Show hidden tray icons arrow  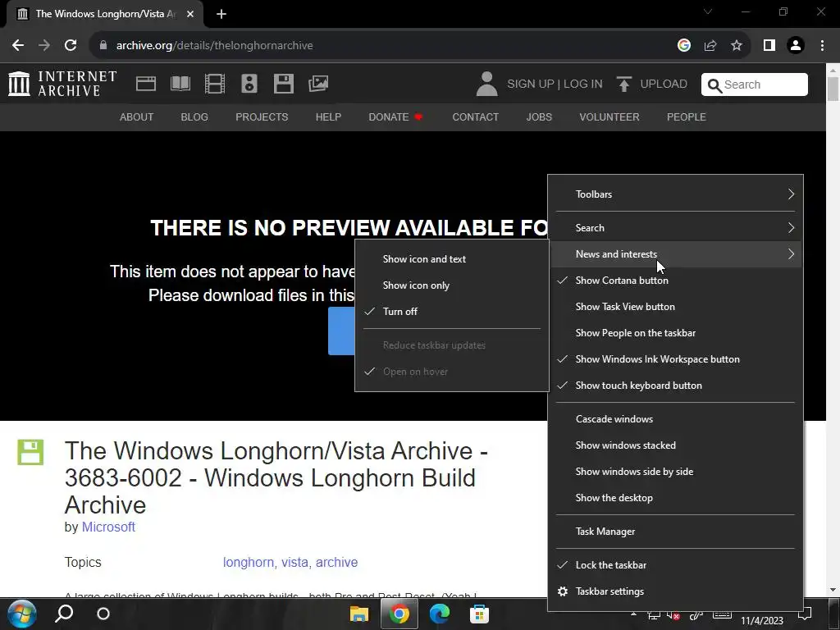point(634,614)
